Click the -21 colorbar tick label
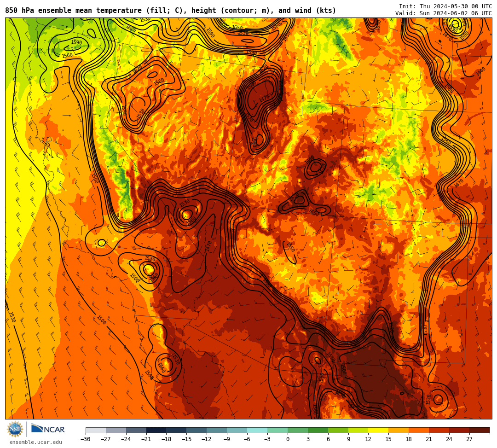Image resolution: width=497 pixels, height=448 pixels. coord(146,439)
